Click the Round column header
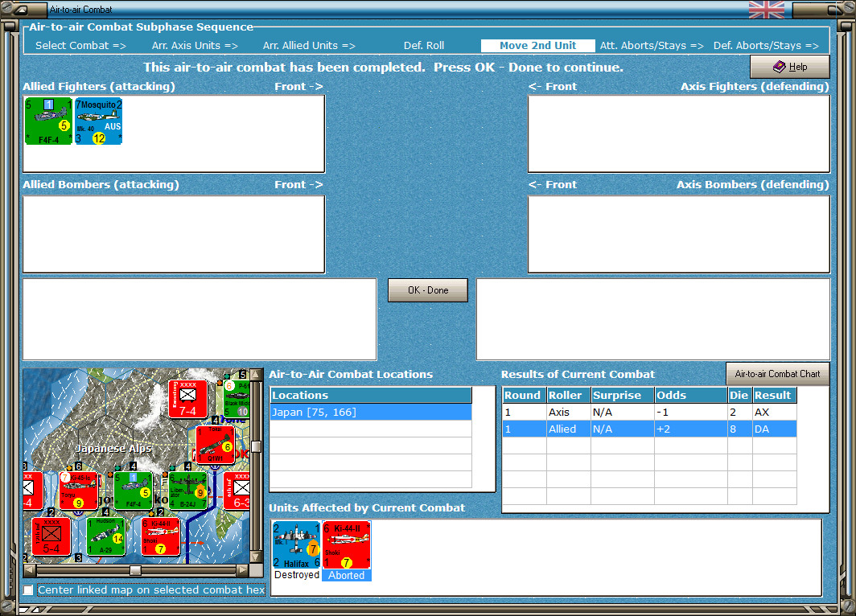 pyautogui.click(x=524, y=395)
